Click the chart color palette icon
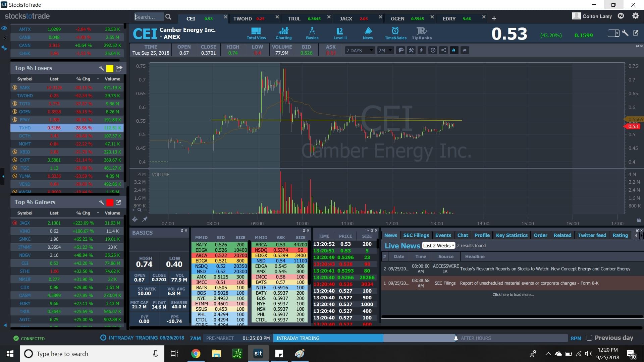644x362 pixels. pos(401,50)
